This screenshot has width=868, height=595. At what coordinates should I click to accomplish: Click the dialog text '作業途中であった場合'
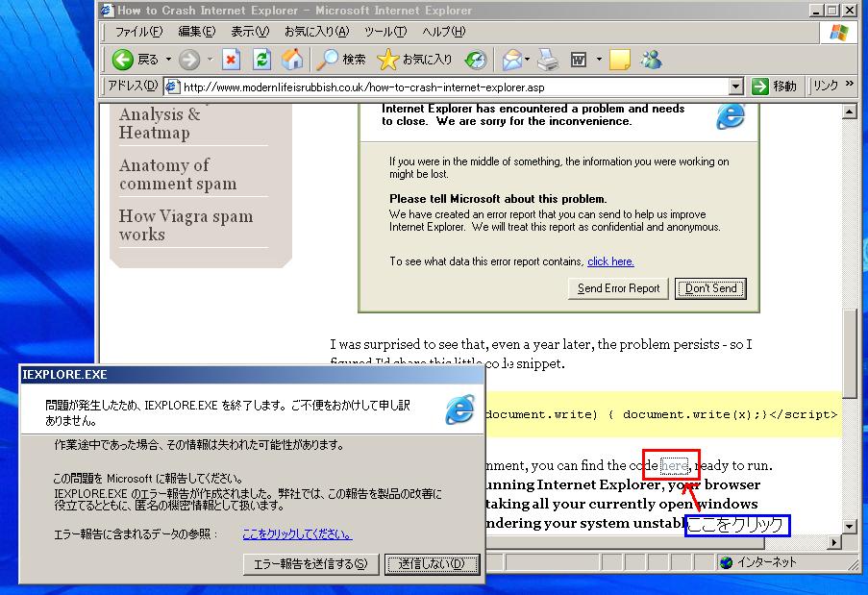tap(105, 444)
